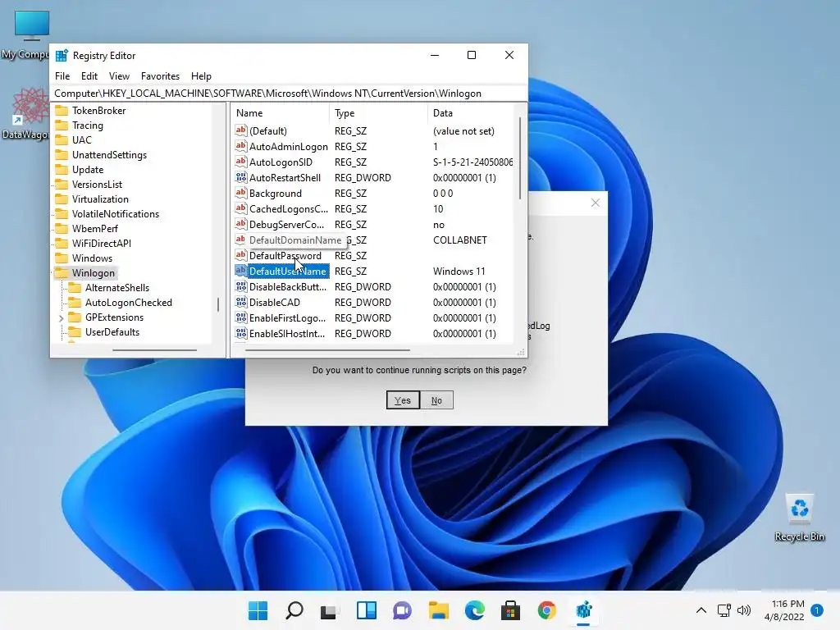Open clock and date flyout
The height and width of the screenshot is (630, 840).
pos(784,610)
